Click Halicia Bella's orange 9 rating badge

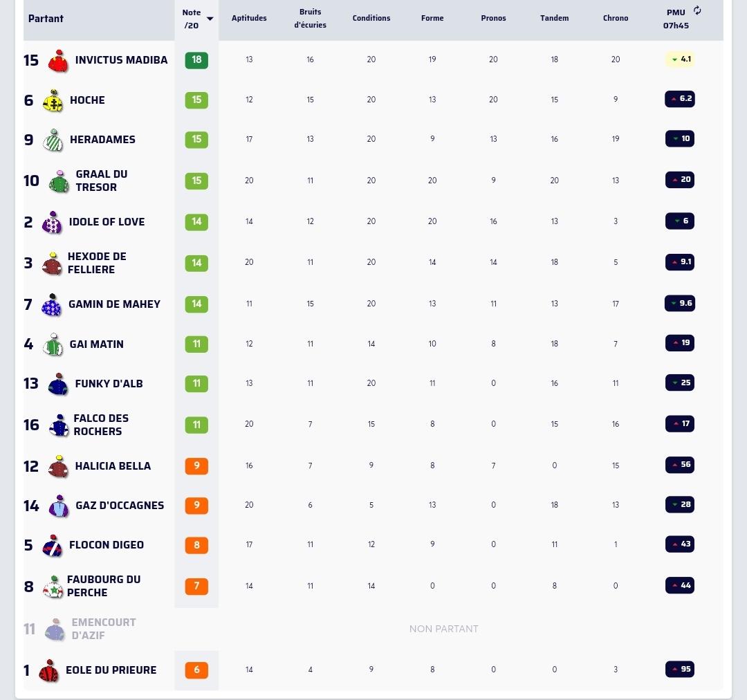[196, 466]
